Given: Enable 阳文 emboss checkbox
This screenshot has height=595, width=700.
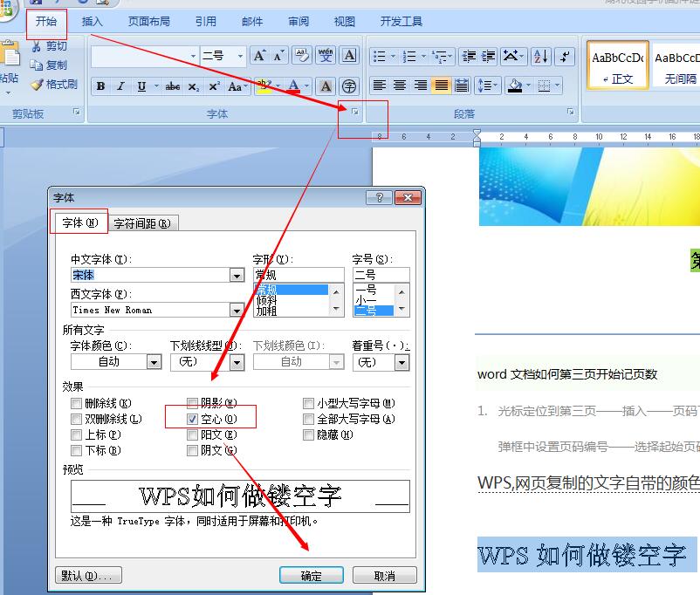Looking at the screenshot, I should 192,434.
